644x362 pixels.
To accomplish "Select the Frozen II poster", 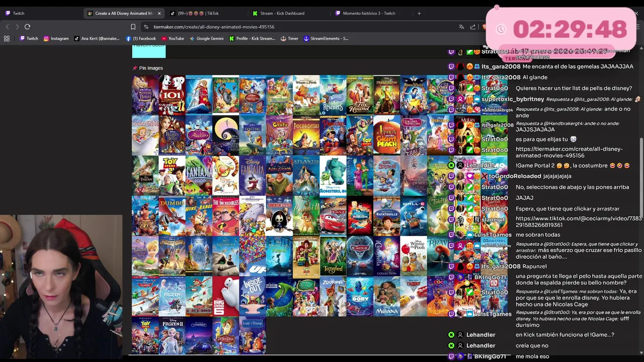I will click(x=172, y=336).
